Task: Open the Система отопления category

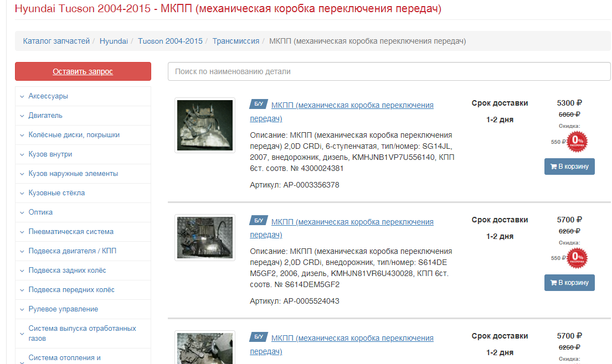Action: 64,358
